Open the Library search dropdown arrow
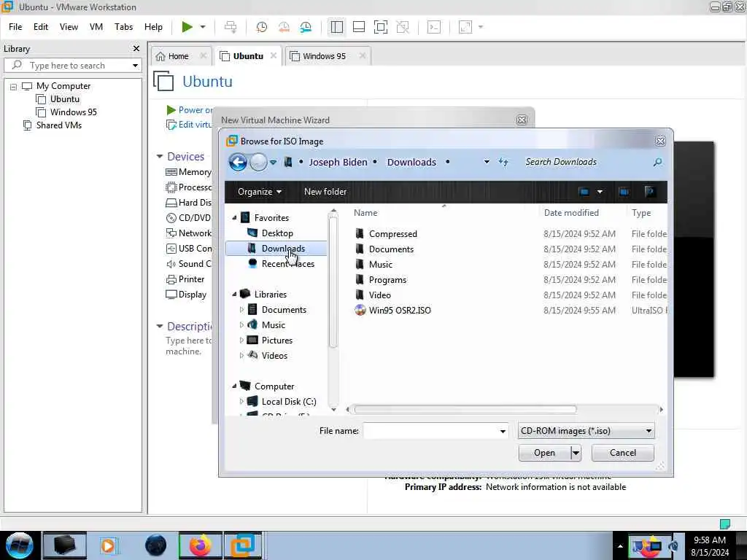747x560 pixels. pyautogui.click(x=135, y=65)
